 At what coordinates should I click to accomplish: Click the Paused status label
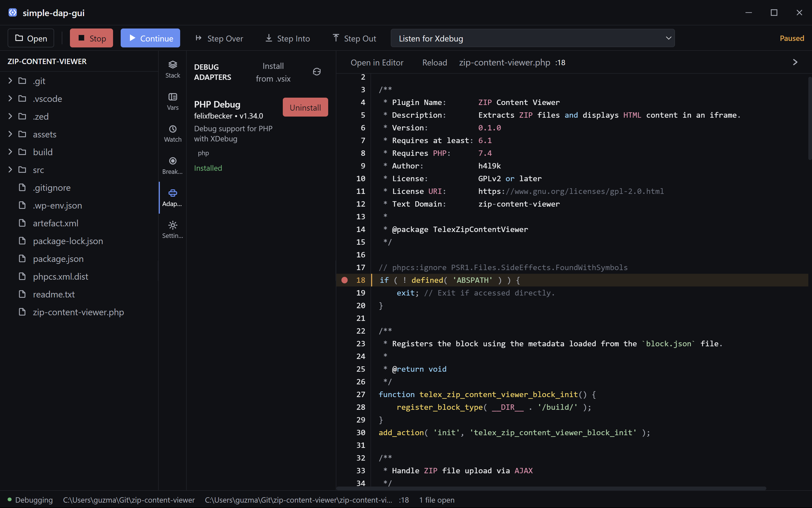tap(792, 38)
